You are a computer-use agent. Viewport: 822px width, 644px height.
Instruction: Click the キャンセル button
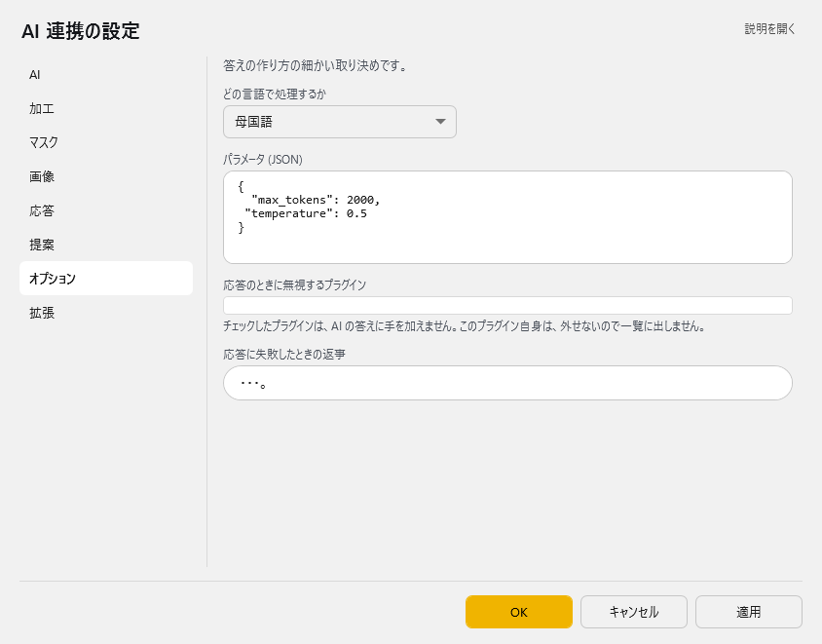(x=634, y=612)
